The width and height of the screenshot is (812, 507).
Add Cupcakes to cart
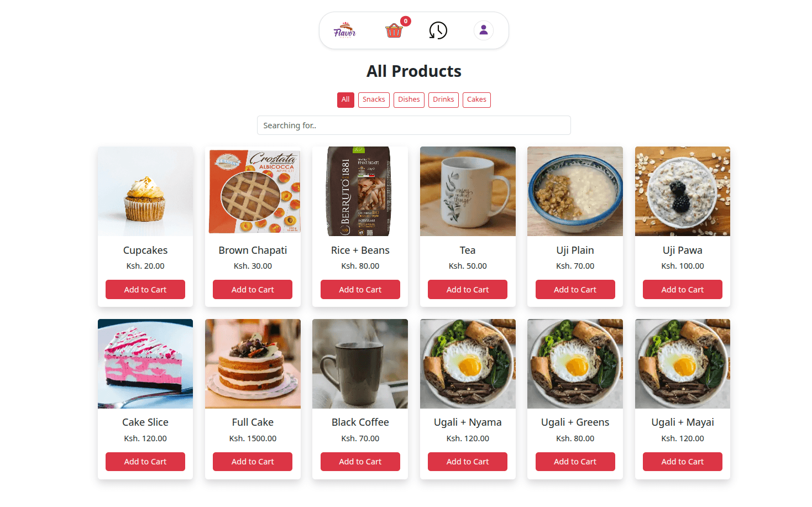coord(145,289)
